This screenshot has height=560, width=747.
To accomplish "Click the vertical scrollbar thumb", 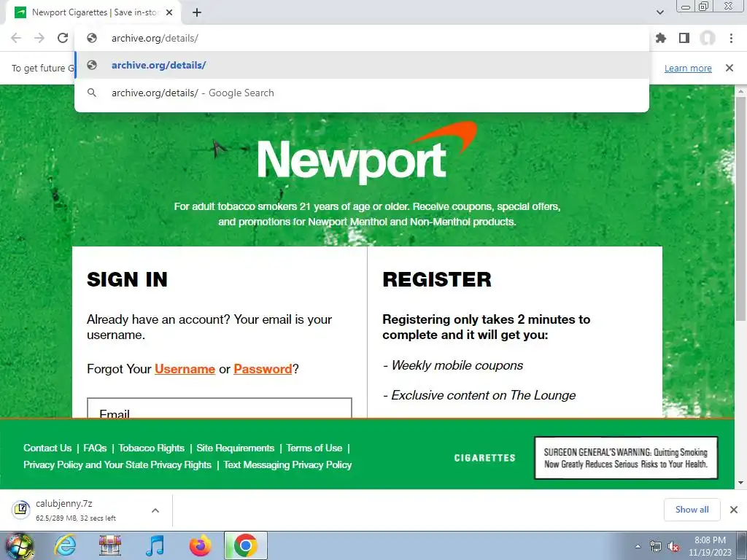I will tap(741, 208).
